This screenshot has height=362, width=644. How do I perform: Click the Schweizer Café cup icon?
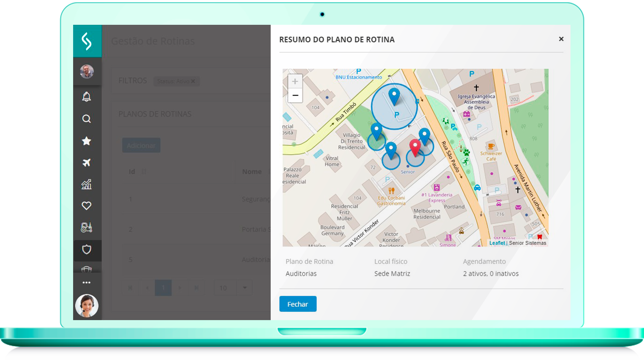491,146
